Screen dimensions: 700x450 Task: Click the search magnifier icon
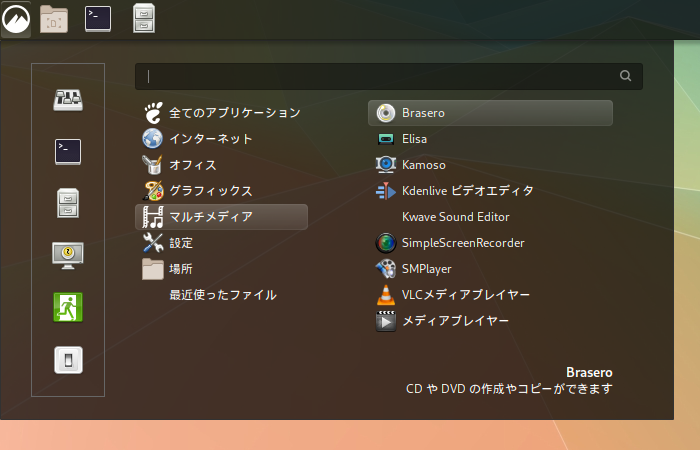coord(625,76)
